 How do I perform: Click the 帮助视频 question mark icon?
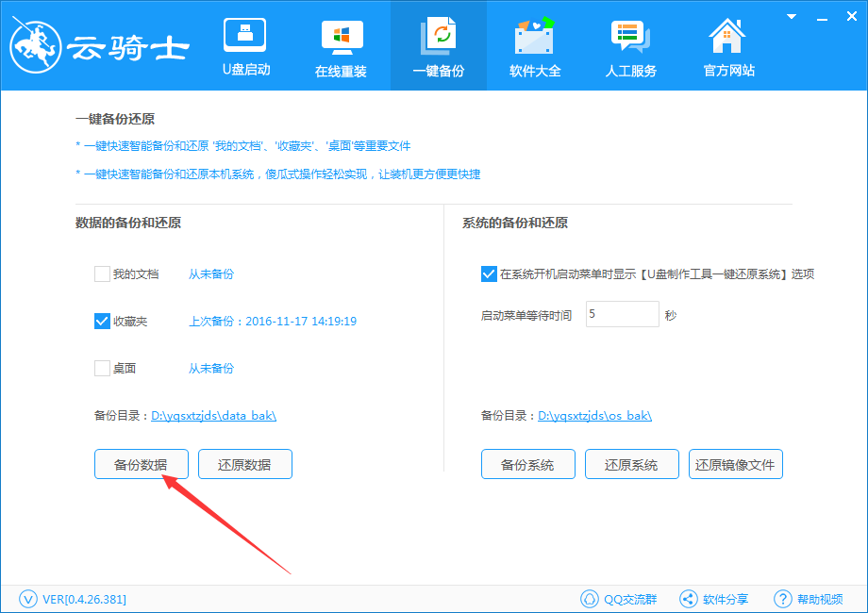coord(783,599)
